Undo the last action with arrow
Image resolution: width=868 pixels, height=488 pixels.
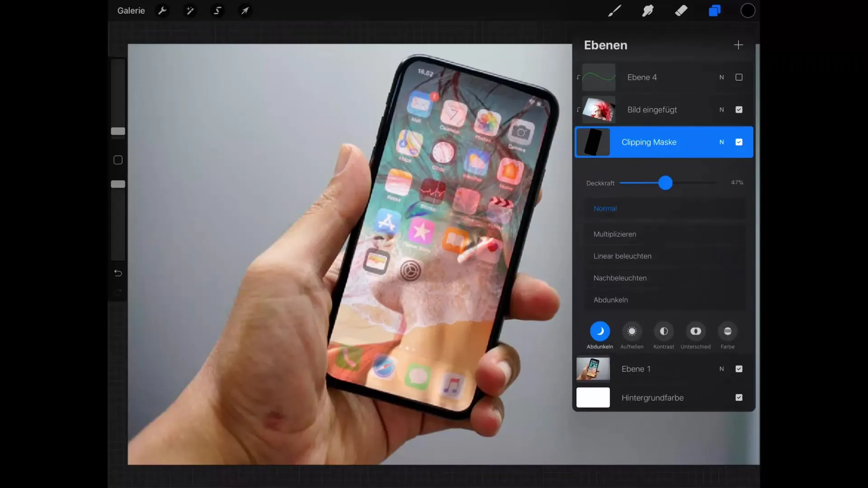pos(118,273)
